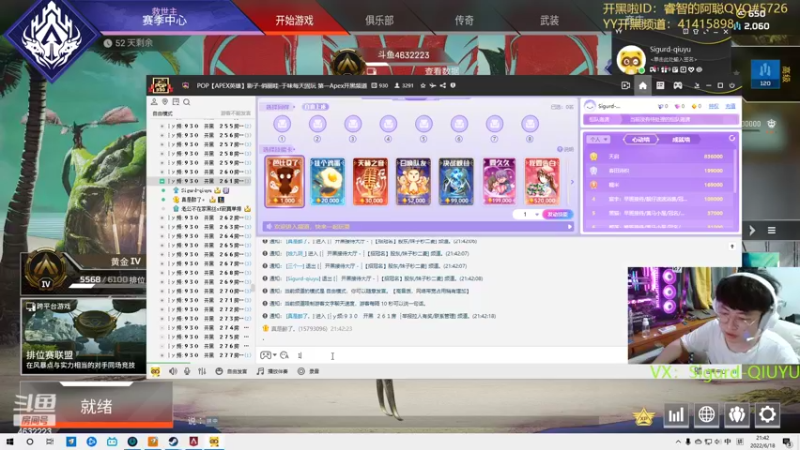Click the share icon in channel title bar
This screenshot has height=450, width=800.
(x=442, y=86)
